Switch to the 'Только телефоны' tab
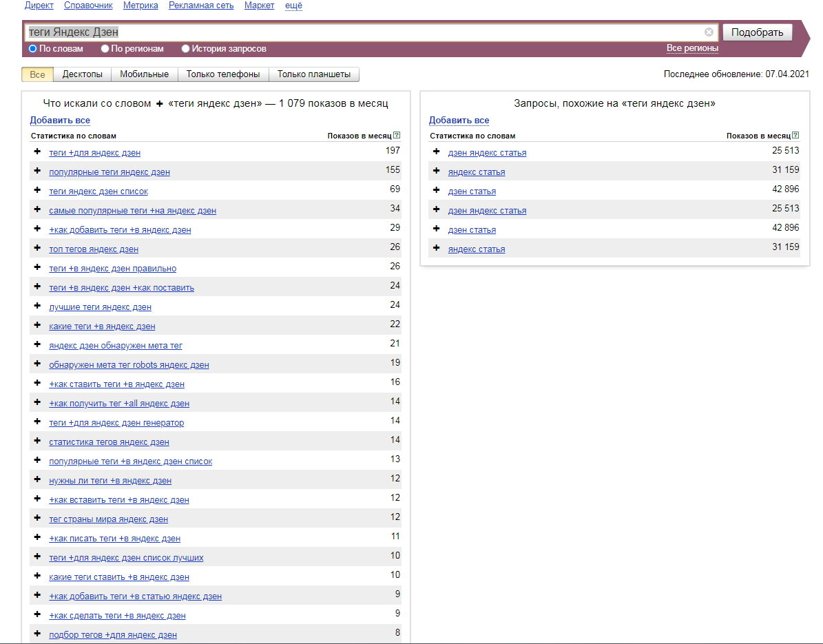 point(223,74)
